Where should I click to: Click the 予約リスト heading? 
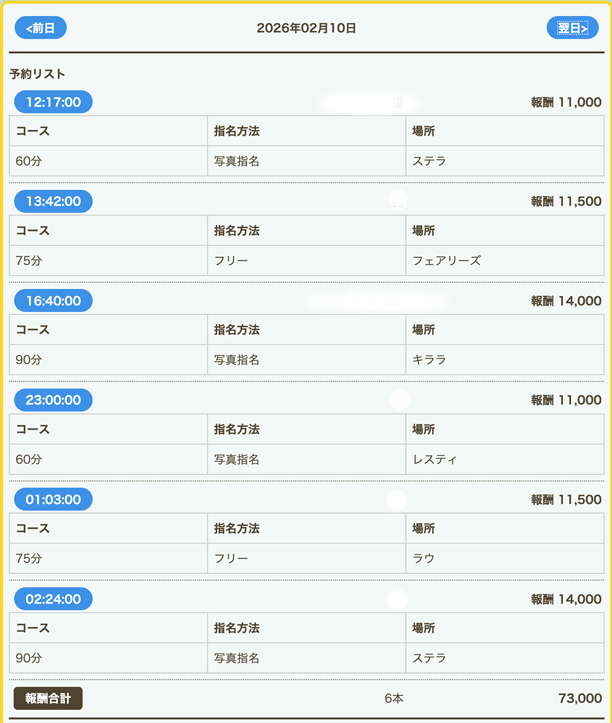[x=37, y=74]
